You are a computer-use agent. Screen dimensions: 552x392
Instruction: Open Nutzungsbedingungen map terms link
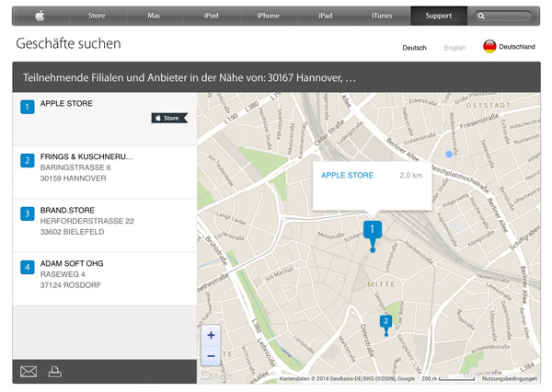click(510, 378)
